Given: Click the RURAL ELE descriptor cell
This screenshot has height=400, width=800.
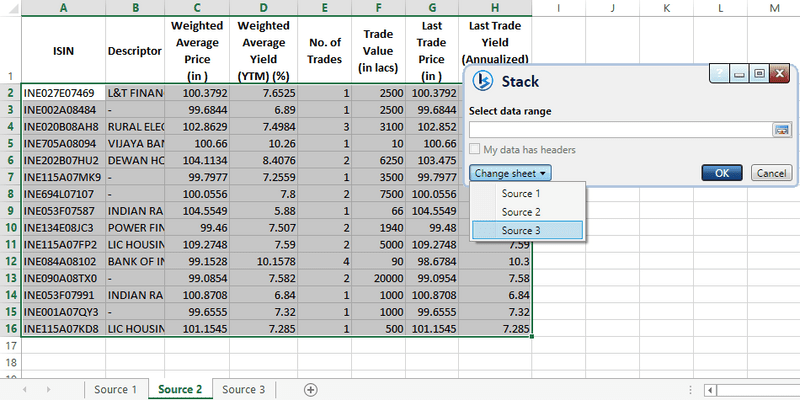Looking at the screenshot, I should coord(135,127).
